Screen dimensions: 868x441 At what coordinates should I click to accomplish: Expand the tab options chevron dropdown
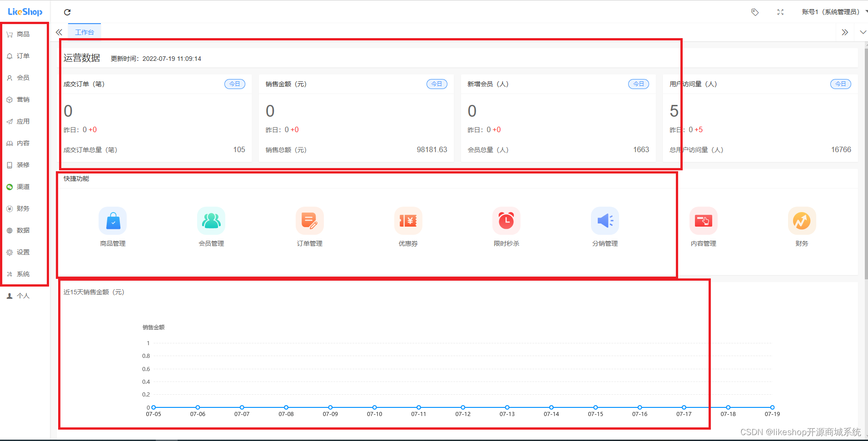[863, 32]
